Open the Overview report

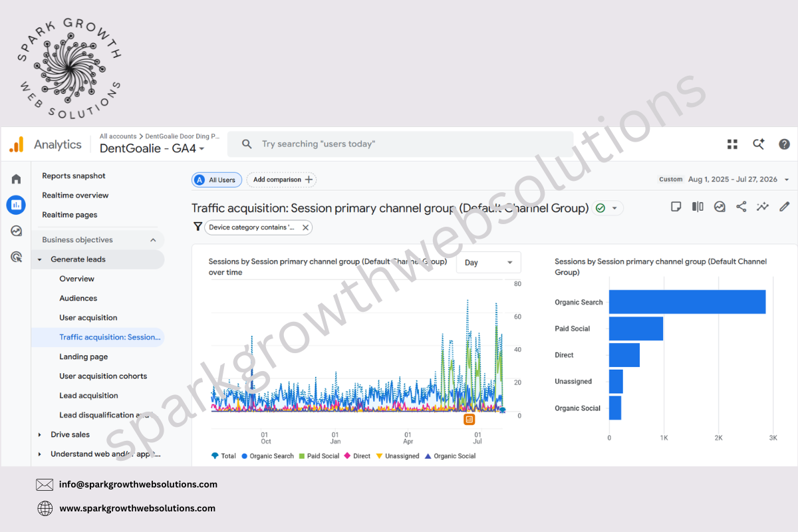(76, 279)
